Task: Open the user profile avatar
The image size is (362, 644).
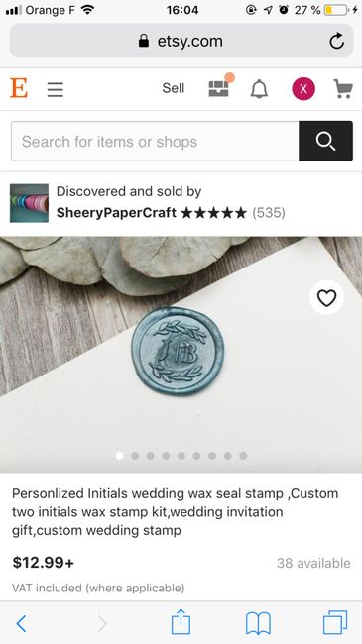Action: 303,89
